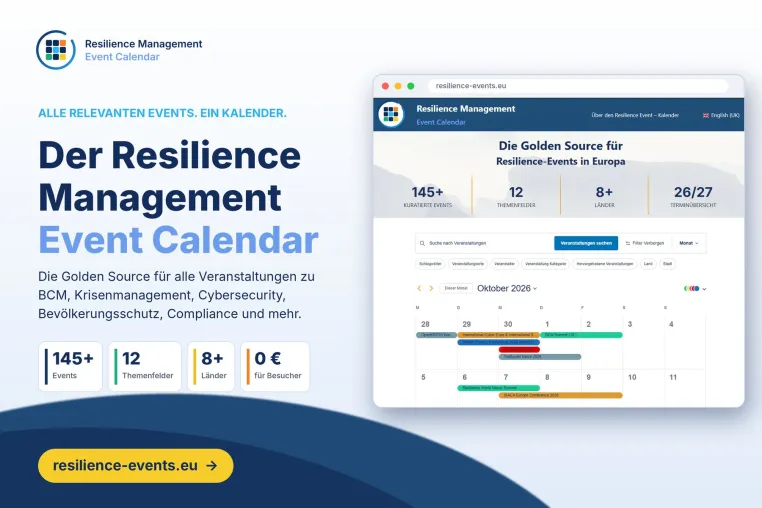Image resolution: width=762 pixels, height=508 pixels.
Task: Open the red event bar on September 30
Action: [519, 350]
